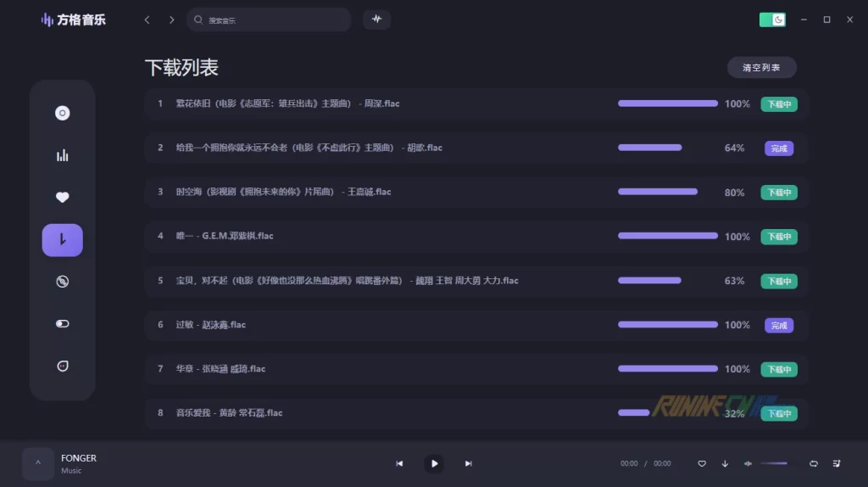Go back with the left chevron arrow

tap(147, 20)
